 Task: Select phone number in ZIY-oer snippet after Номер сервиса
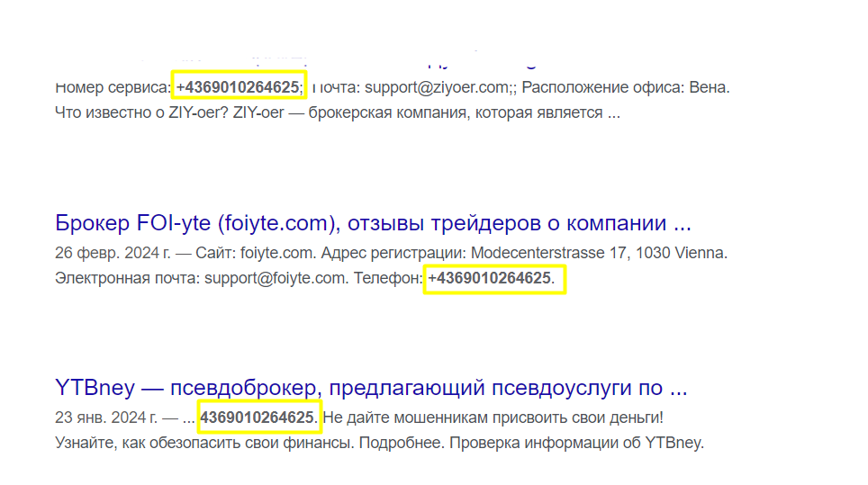coord(238,87)
